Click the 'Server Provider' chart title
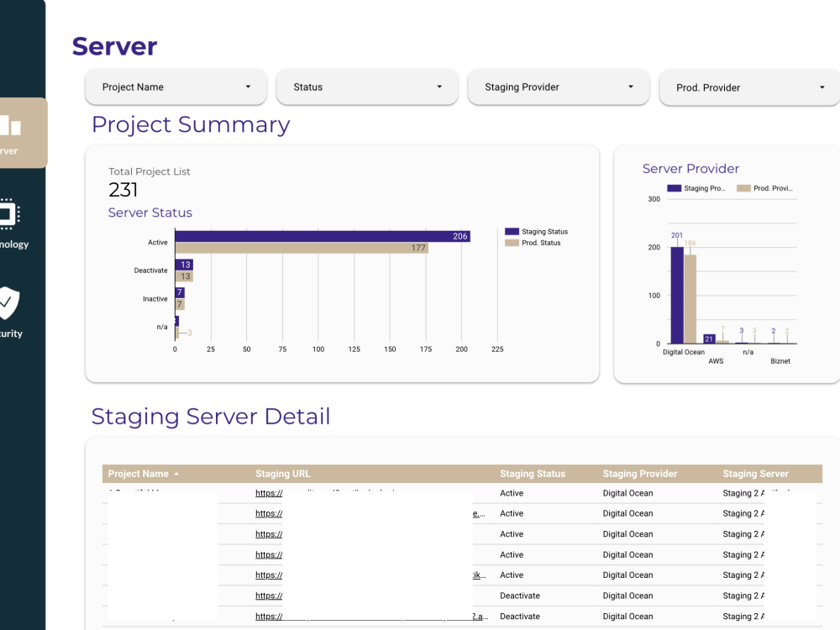This screenshot has height=630, width=840. pos(690,169)
